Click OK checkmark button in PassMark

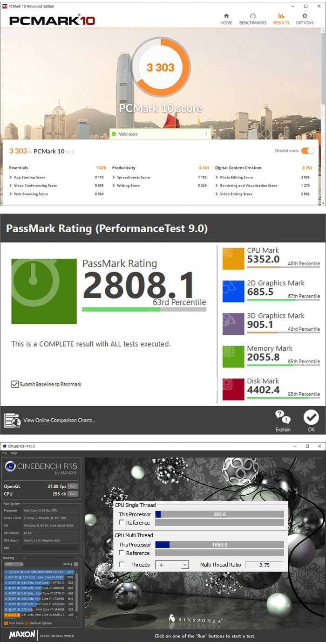[x=311, y=421]
